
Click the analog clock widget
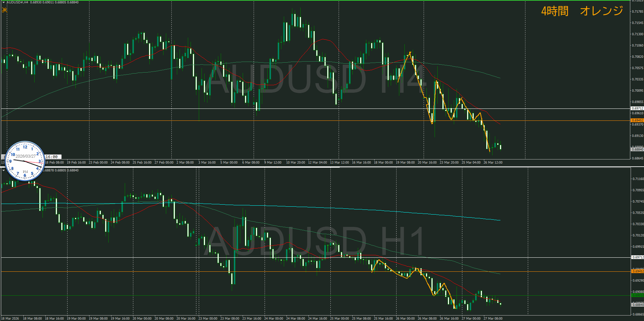25,161
